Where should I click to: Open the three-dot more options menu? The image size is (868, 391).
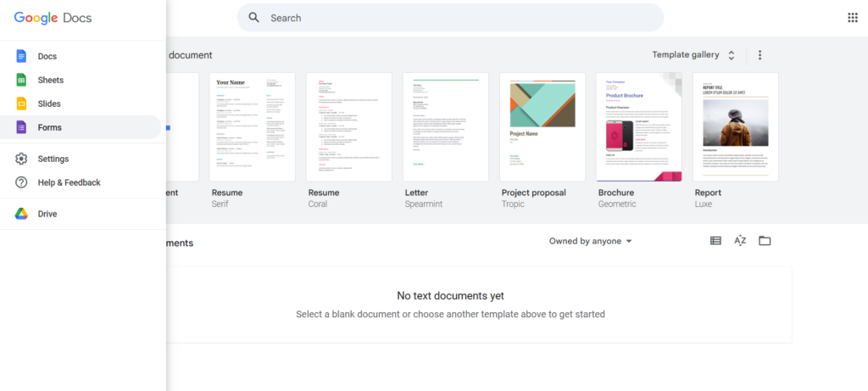759,55
